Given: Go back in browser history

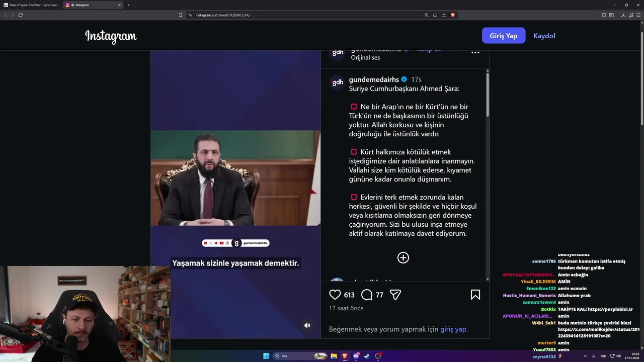Looking at the screenshot, I should [6, 15].
